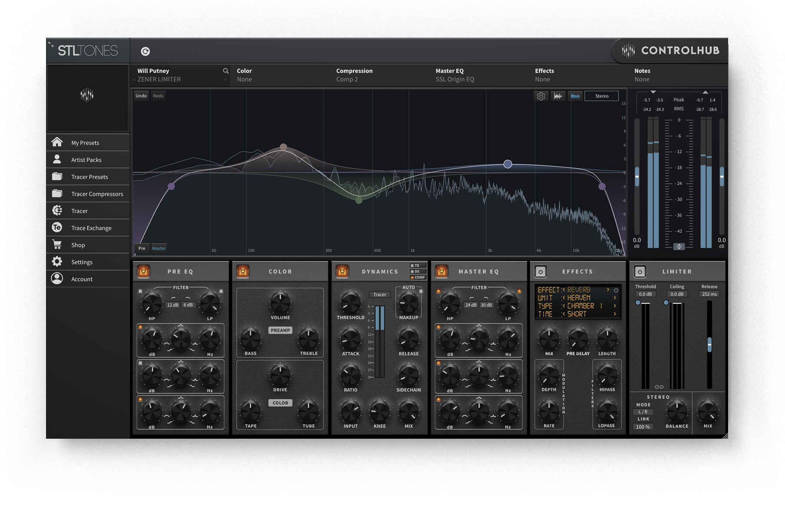This screenshot has height=532, width=785.
Task: Toggle Dynamics power button
Action: coord(342,271)
